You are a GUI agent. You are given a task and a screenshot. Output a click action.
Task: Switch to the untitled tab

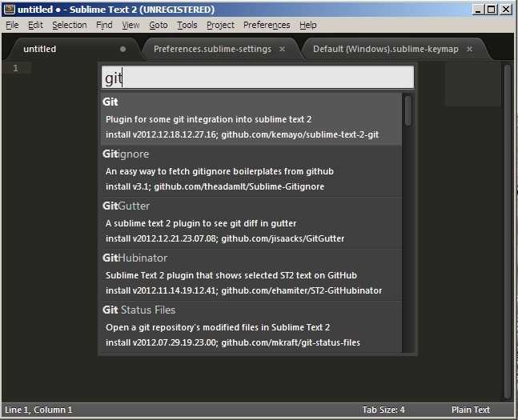tap(74, 49)
